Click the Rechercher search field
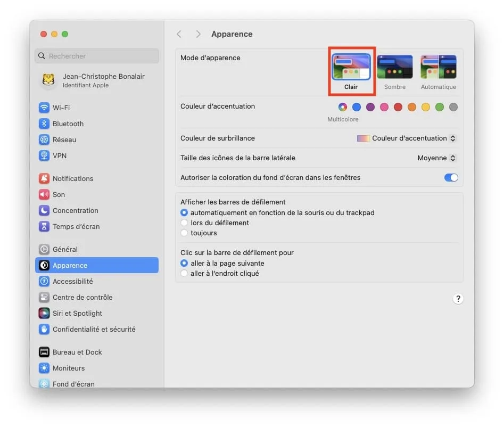Image resolution: width=504 pixels, height=427 pixels. (x=97, y=56)
